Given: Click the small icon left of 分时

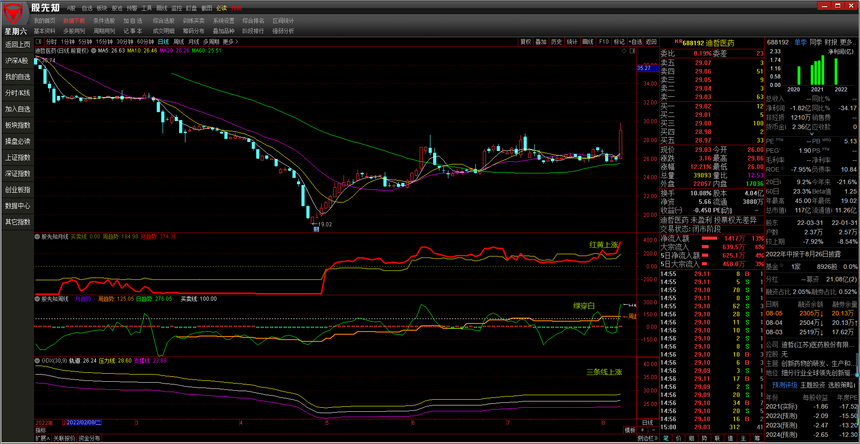Looking at the screenshot, I should click(38, 42).
